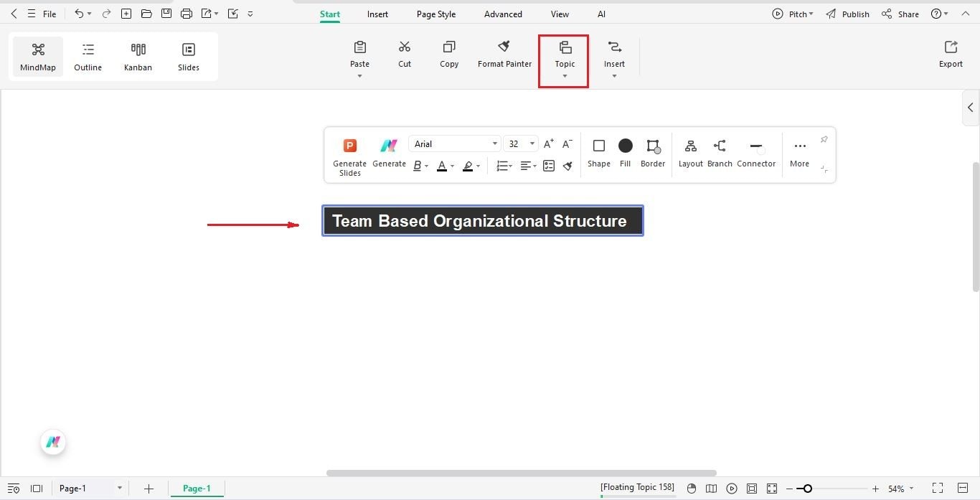
Task: Click the AI Generate icon
Action: [389, 154]
